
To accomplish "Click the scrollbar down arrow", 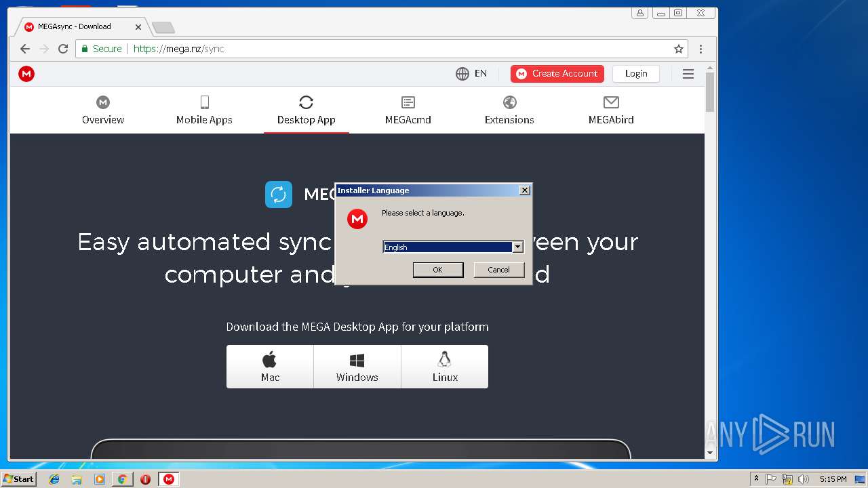I will (x=711, y=453).
